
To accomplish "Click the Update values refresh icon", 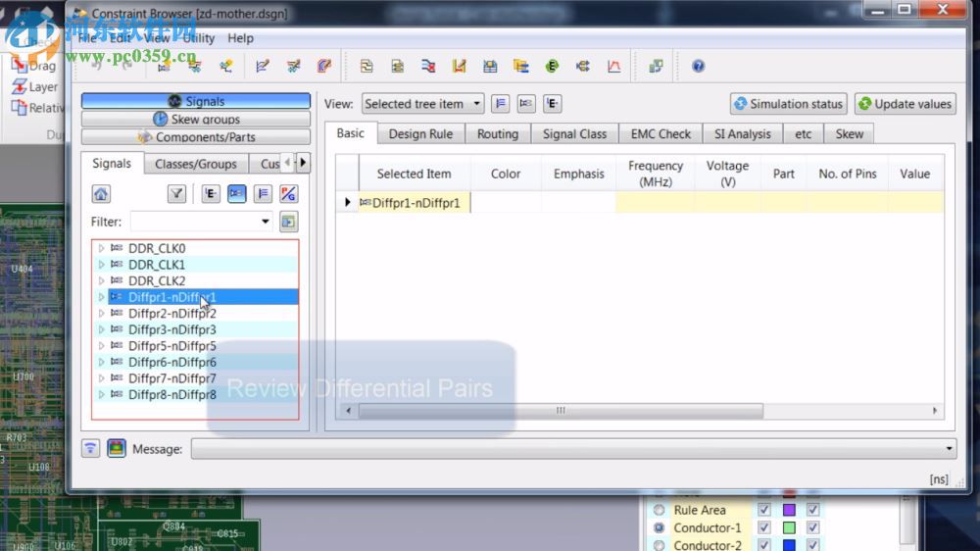I will click(x=864, y=104).
